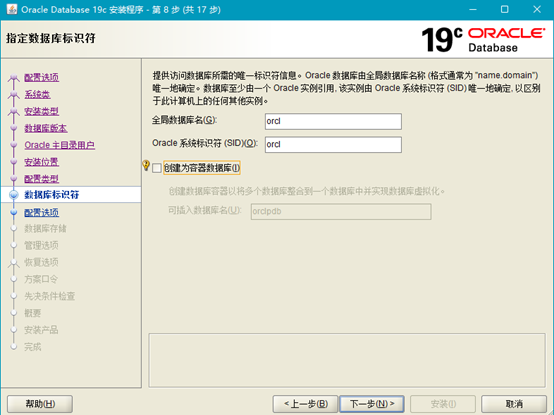Screen dimensions: 554x415
Task: Select the highlighted 数据库标识符 step
Action: (x=52, y=195)
